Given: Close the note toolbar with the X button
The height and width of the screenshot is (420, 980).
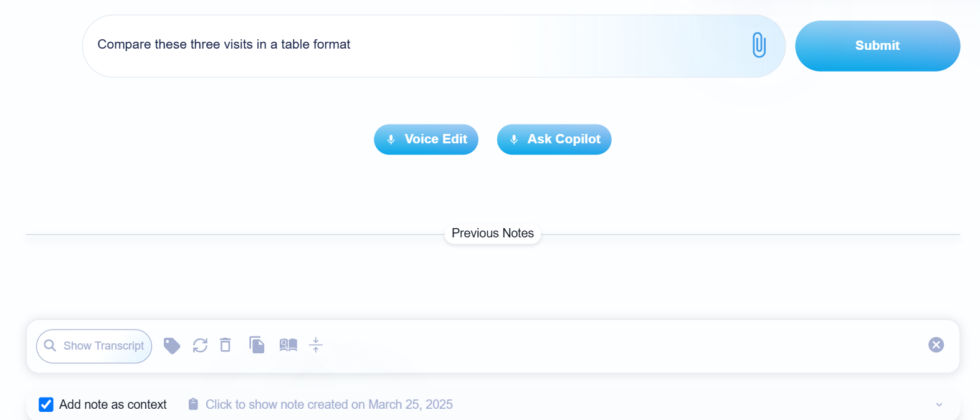Looking at the screenshot, I should pyautogui.click(x=936, y=345).
